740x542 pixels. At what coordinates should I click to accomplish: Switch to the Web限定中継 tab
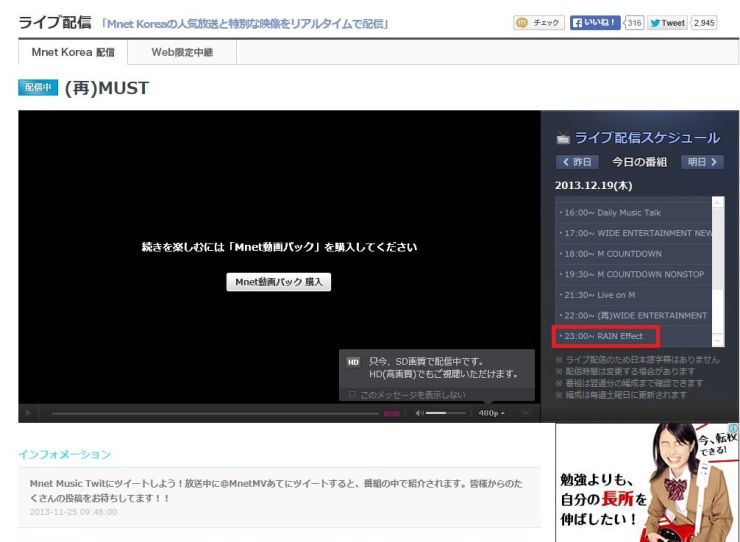coord(182,52)
